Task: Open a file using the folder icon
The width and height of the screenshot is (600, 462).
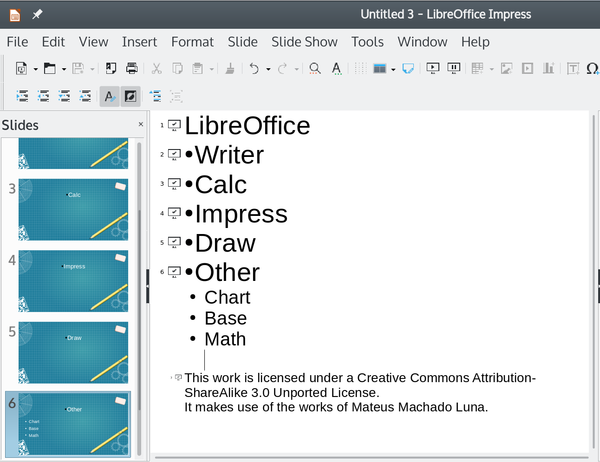Action: click(49, 69)
